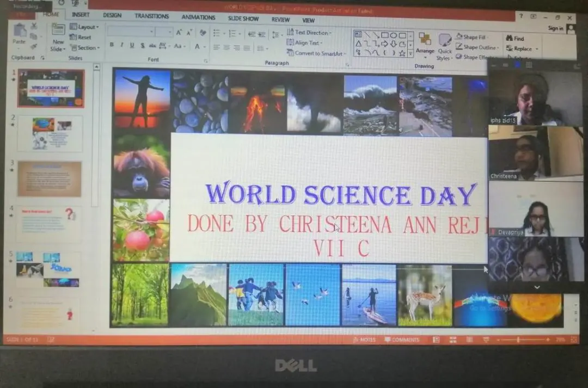This screenshot has width=588, height=388.
Task: Click the Reset slide button
Action: pos(81,38)
